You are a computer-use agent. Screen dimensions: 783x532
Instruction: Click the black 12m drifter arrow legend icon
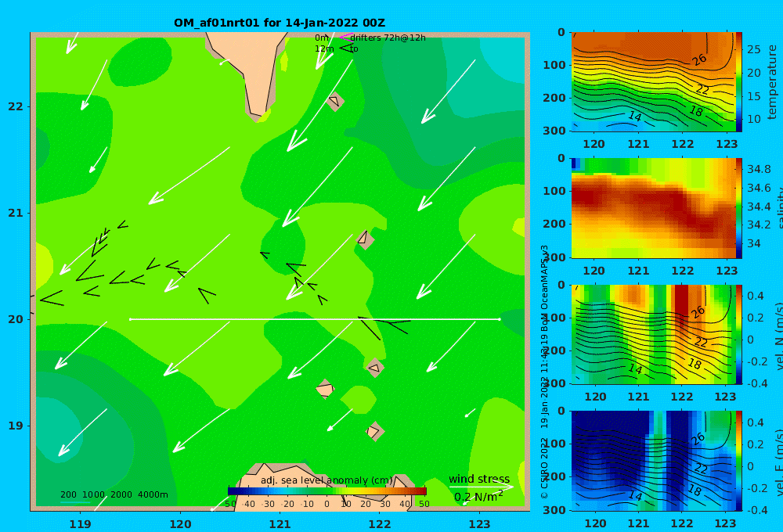click(345, 48)
